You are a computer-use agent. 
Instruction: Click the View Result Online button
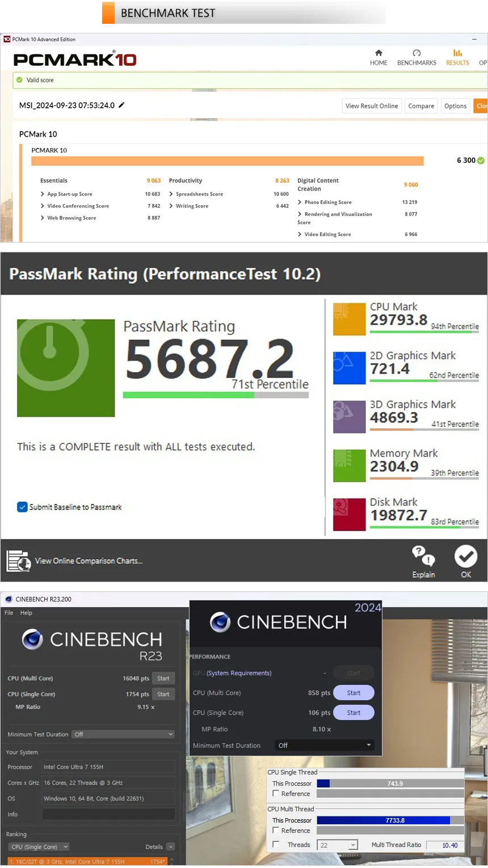pyautogui.click(x=372, y=106)
